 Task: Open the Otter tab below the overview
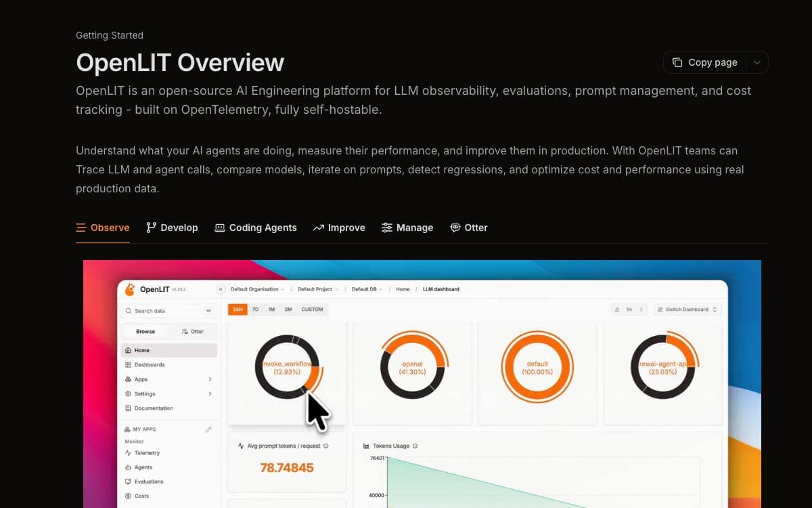[x=469, y=228]
